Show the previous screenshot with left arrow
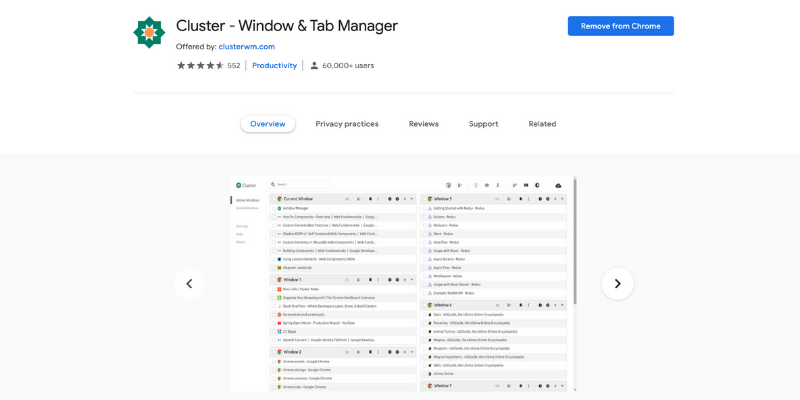 (x=189, y=284)
